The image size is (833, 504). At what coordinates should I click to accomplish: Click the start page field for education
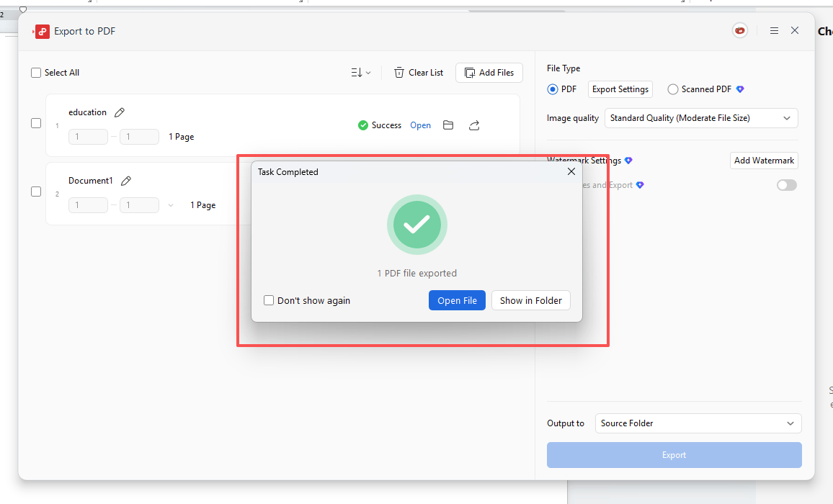coord(88,137)
